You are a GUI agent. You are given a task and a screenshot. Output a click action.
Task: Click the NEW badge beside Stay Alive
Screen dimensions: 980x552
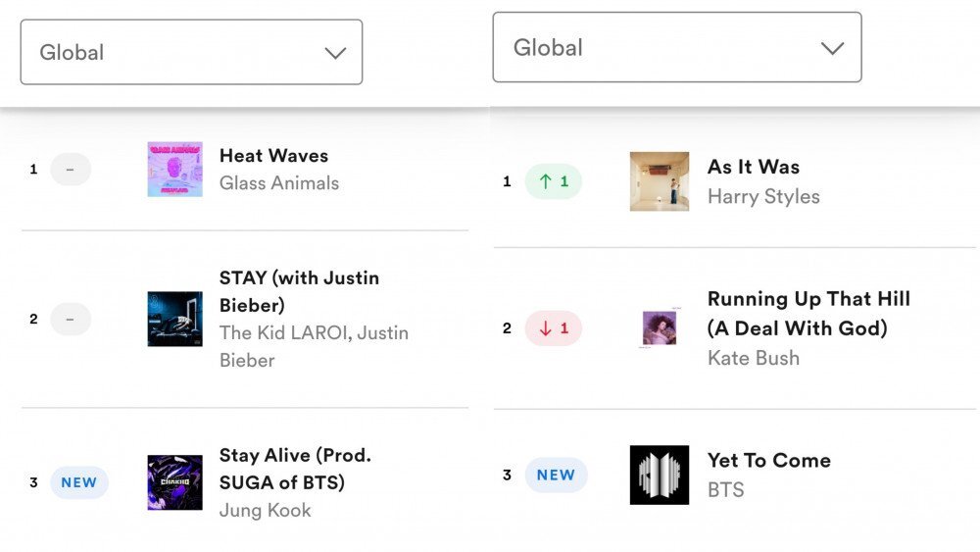(78, 482)
